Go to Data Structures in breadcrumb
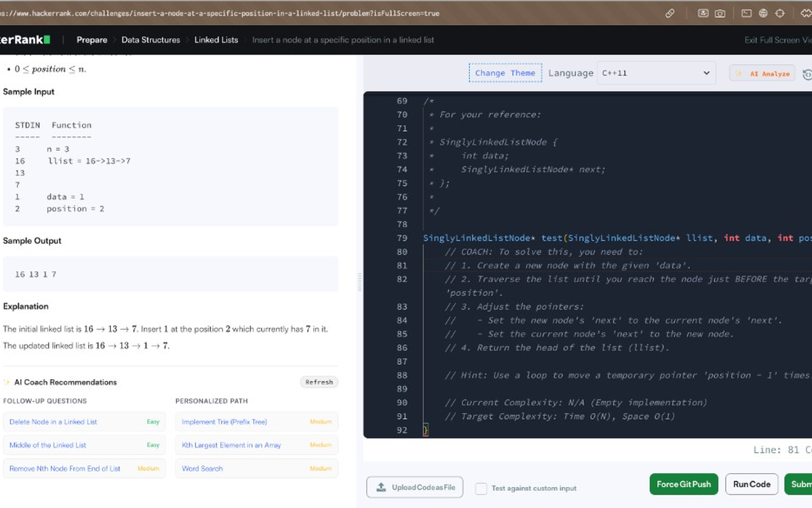 [x=151, y=39]
